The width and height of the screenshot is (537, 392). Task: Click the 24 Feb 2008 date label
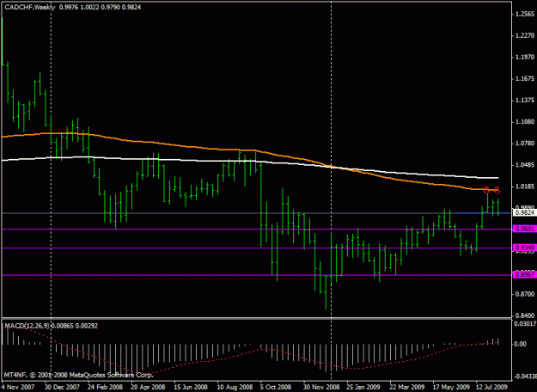106,387
